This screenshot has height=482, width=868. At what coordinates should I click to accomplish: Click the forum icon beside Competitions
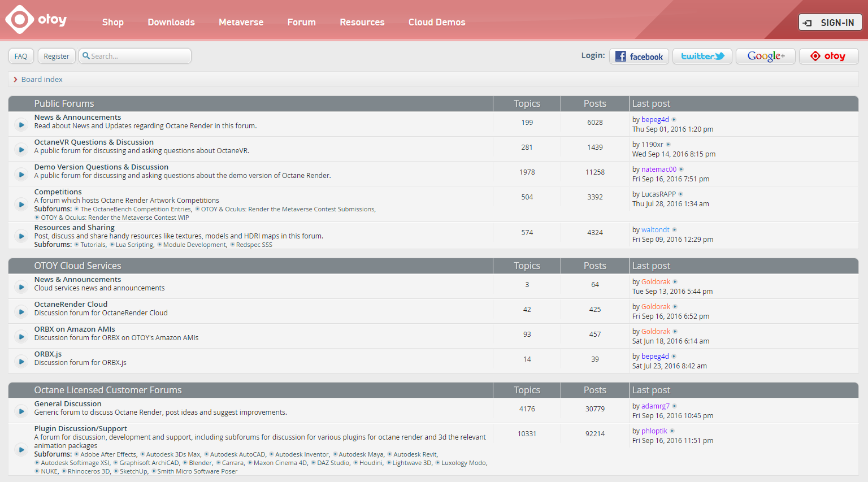(x=21, y=204)
